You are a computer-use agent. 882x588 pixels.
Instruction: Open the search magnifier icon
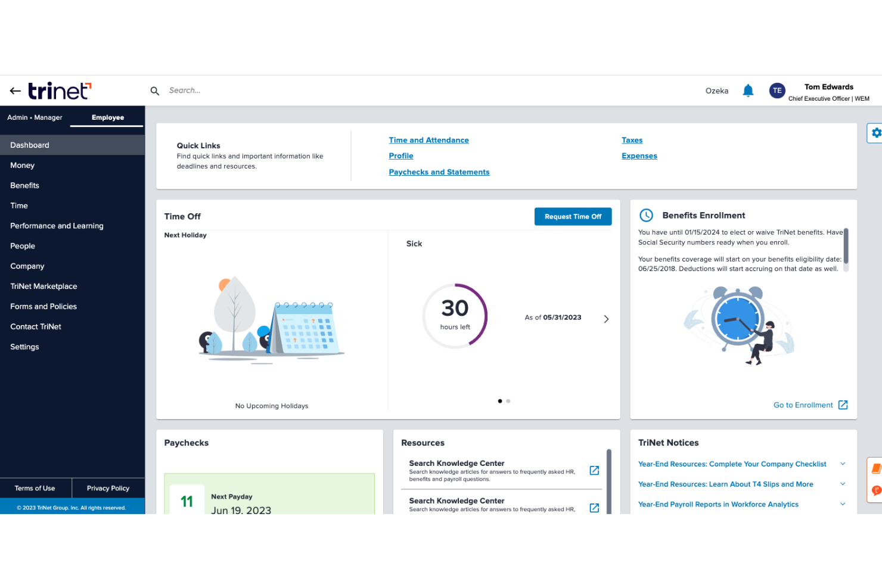154,91
